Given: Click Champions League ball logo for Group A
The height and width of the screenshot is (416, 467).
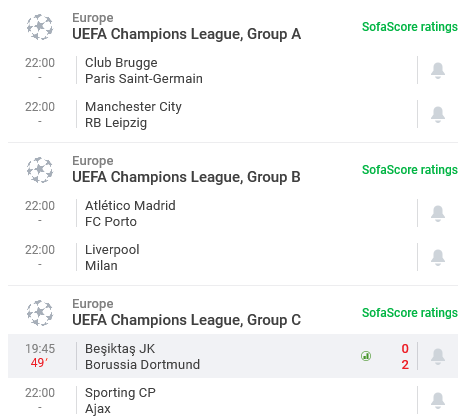Looking at the screenshot, I should coord(40,27).
